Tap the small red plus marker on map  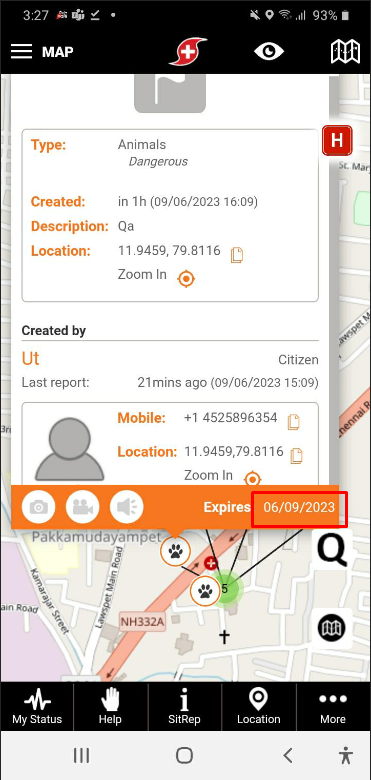coord(211,563)
